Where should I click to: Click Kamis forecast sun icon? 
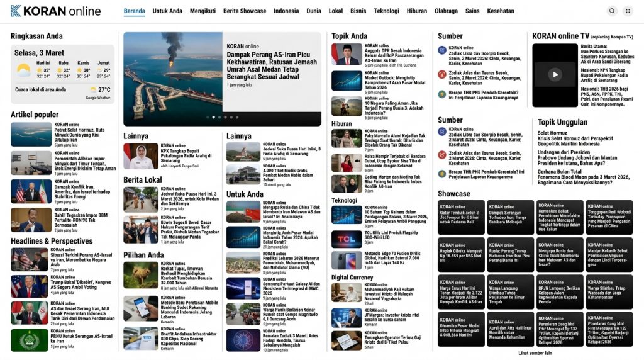tap(79, 70)
